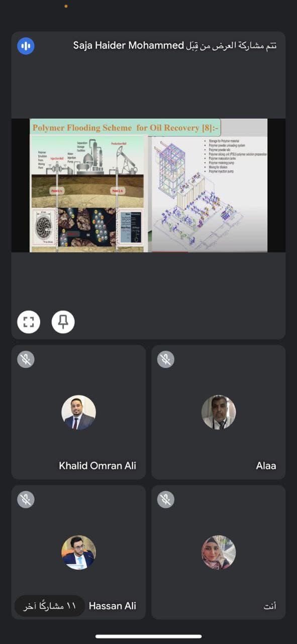
Task: Tap the blue audio activity indicator icon
Action: point(26,46)
